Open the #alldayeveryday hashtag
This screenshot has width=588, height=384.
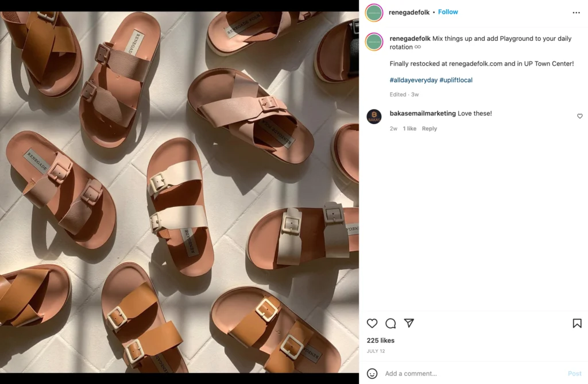(x=413, y=80)
